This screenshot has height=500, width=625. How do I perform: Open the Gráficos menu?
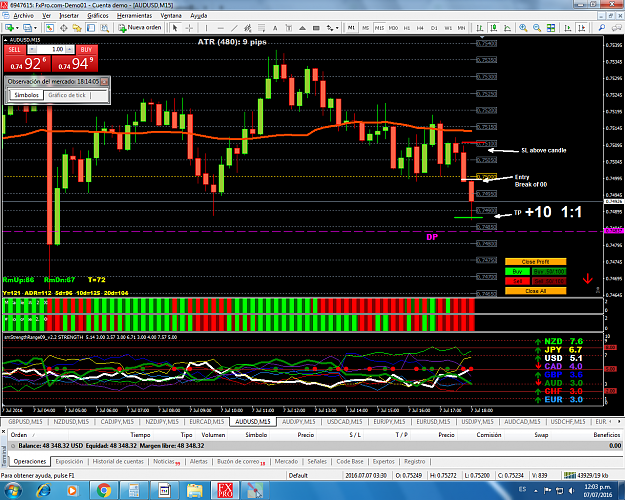point(98,16)
